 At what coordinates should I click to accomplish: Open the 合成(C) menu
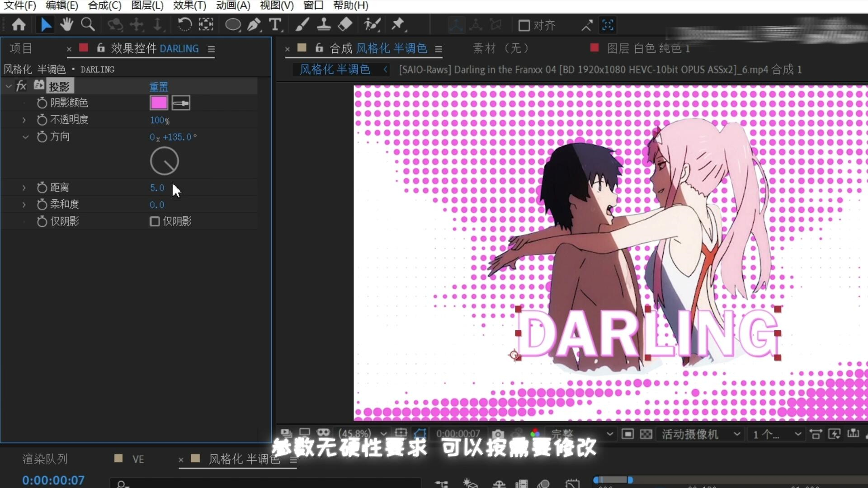pyautogui.click(x=104, y=5)
